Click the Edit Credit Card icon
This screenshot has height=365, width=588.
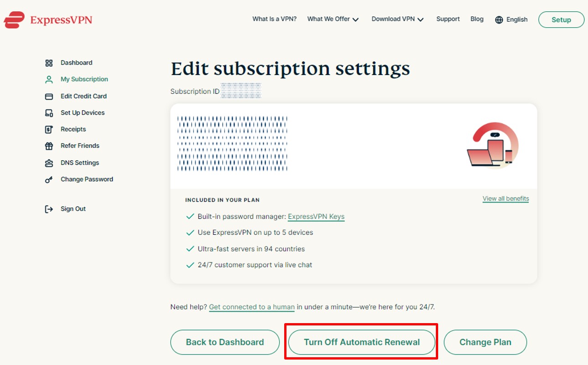point(49,96)
